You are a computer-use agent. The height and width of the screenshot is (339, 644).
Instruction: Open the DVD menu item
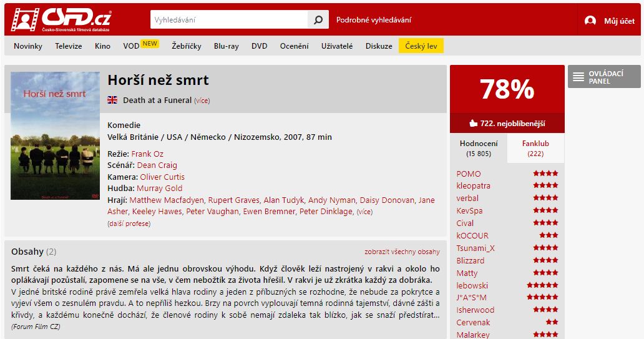tap(259, 46)
